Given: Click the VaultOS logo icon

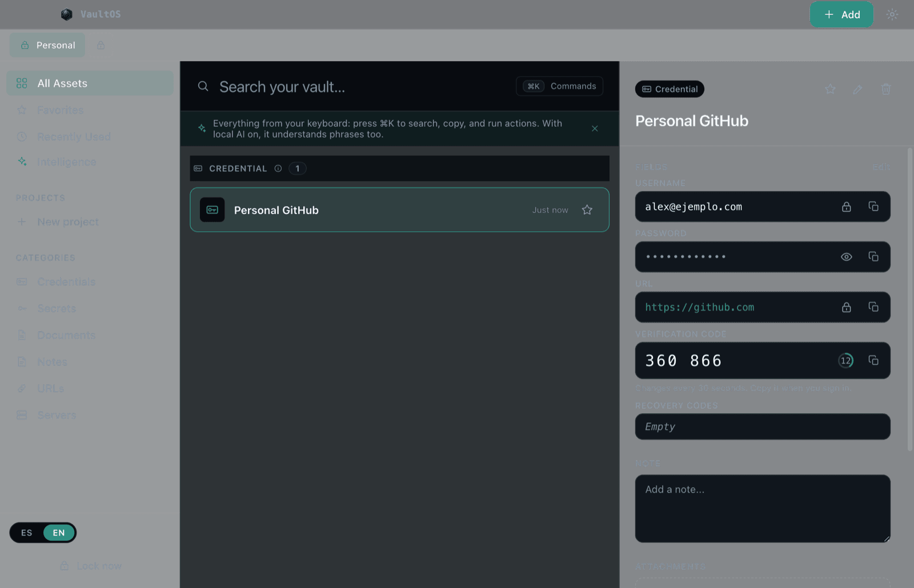Looking at the screenshot, I should pyautogui.click(x=67, y=14).
